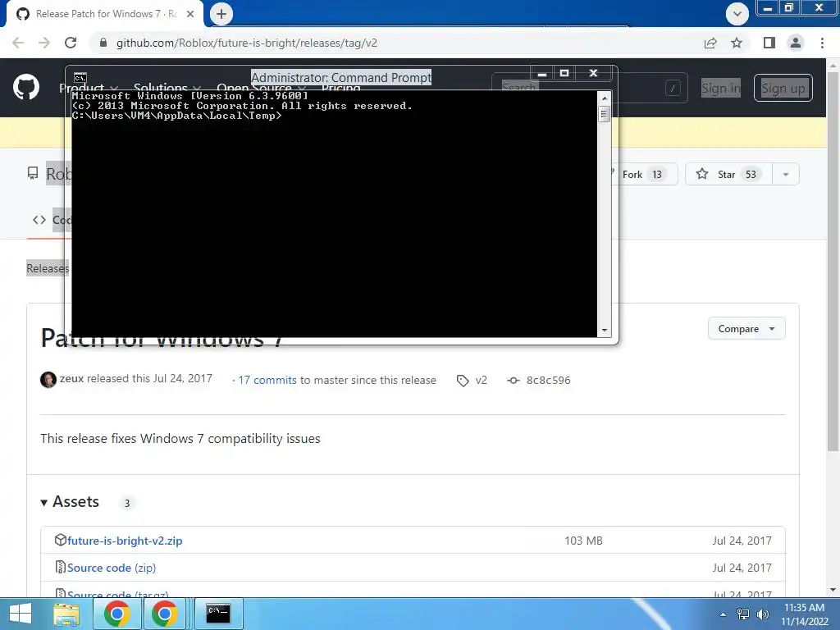Screen dimensions: 840x630
Task: Expand the Product menu in GitHub header
Action: pyautogui.click(x=89, y=87)
